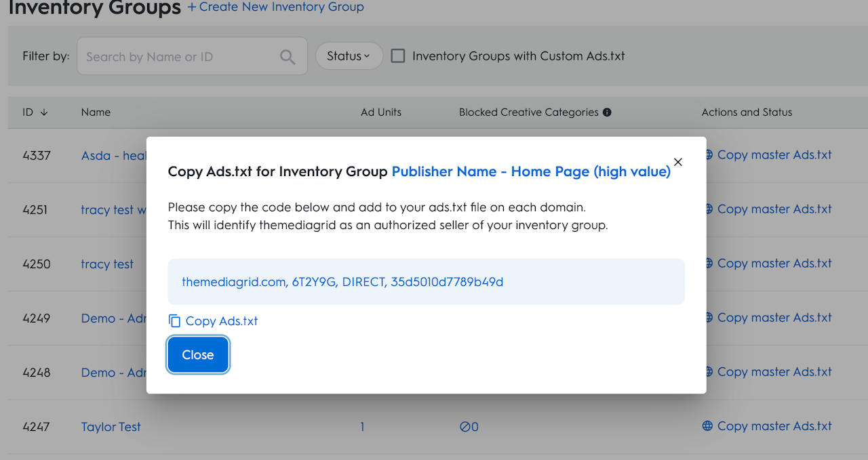
Task: Click the globe icon in row 4250
Action: pyautogui.click(x=709, y=264)
